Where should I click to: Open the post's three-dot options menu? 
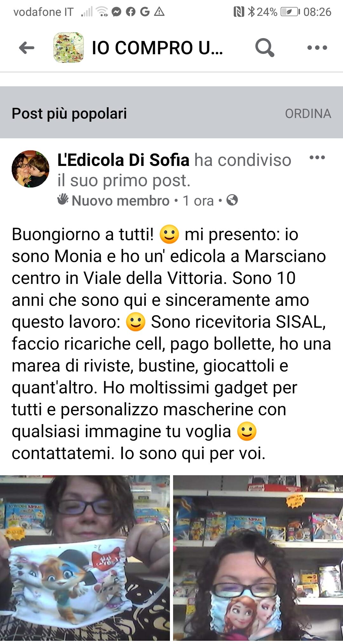click(x=317, y=157)
